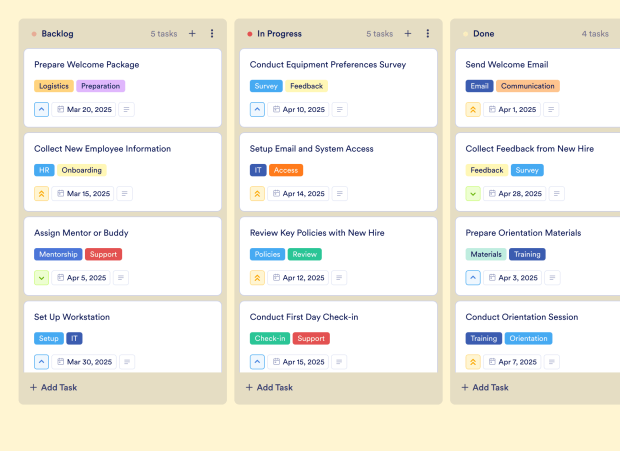Image resolution: width=620 pixels, height=451 pixels.
Task: Open the Set Up Workstation task card
Action: [x=72, y=317]
